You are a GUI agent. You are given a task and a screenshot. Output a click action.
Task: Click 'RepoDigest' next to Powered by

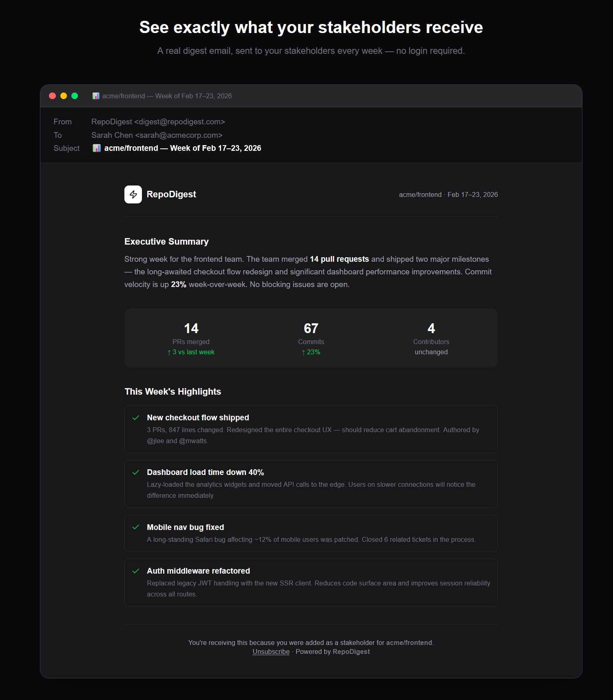pyautogui.click(x=351, y=651)
